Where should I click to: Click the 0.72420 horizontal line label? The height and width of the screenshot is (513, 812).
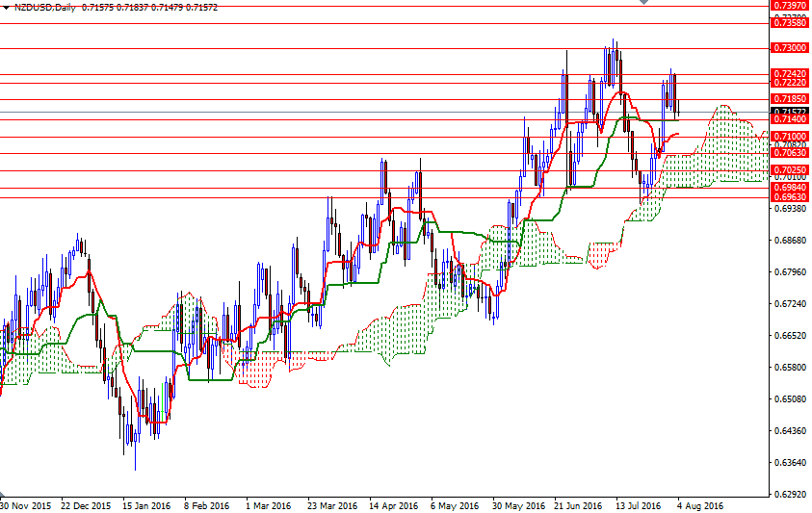(x=790, y=74)
